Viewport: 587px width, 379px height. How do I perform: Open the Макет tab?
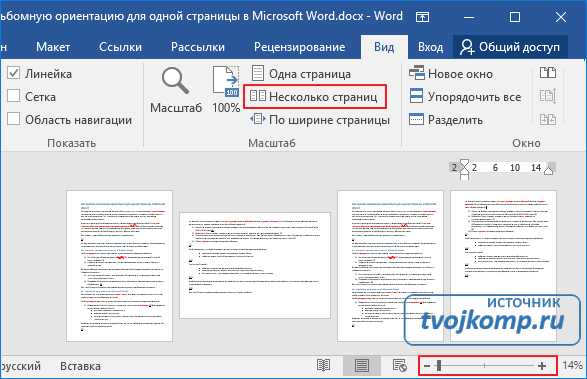pyautogui.click(x=53, y=47)
